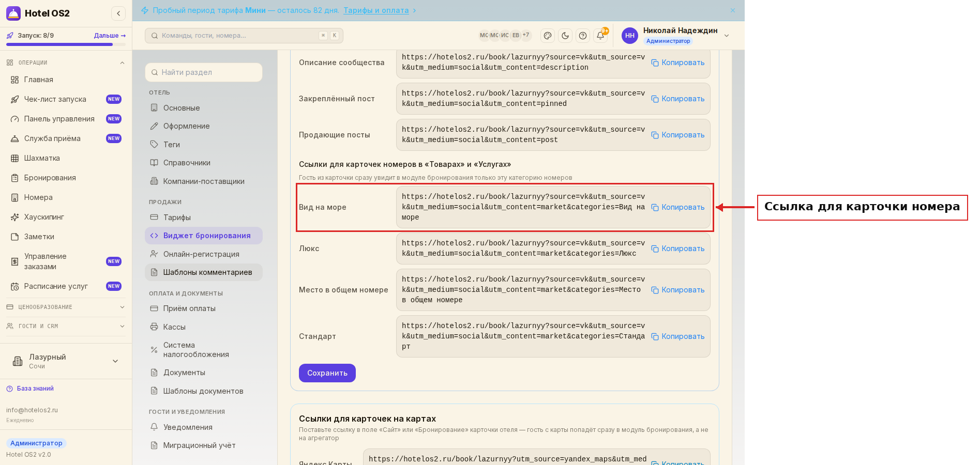The height and width of the screenshot is (465, 980).
Task: Open Теги settings
Action: pos(204,145)
